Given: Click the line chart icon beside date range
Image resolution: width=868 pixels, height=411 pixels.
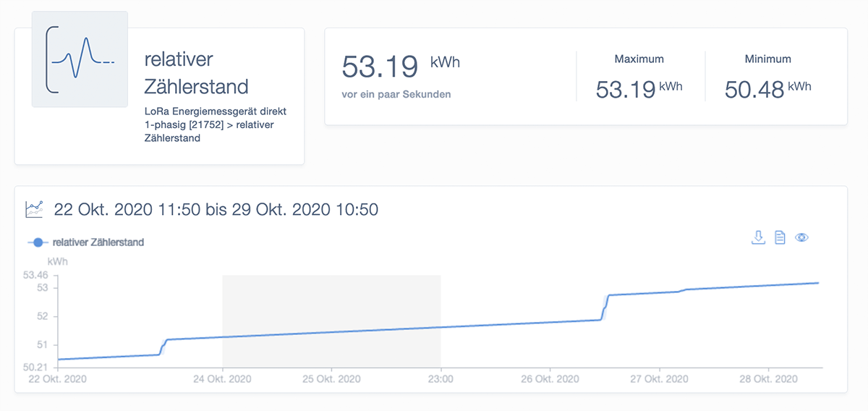Looking at the screenshot, I should 34,210.
